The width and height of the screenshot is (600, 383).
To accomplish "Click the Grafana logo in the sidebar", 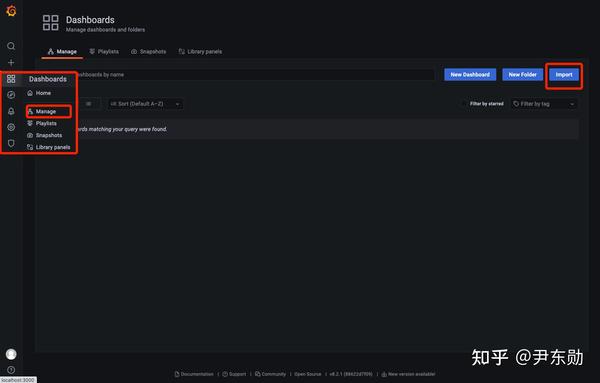I will [11, 11].
